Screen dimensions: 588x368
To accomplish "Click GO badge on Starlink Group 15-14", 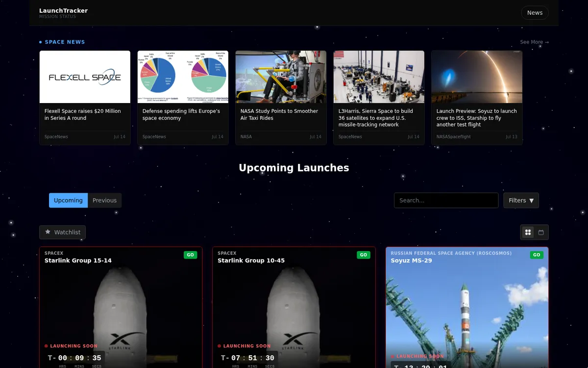I will pyautogui.click(x=190, y=255).
